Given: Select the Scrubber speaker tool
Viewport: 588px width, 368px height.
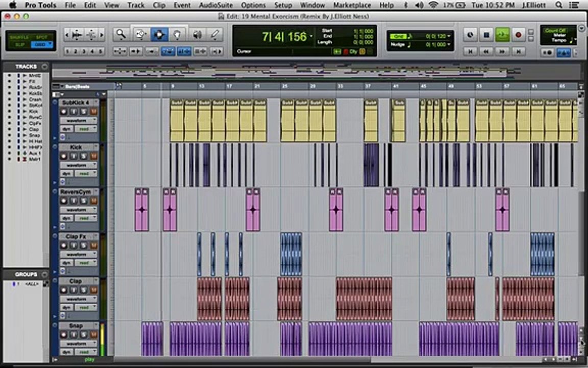Looking at the screenshot, I should point(197,35).
